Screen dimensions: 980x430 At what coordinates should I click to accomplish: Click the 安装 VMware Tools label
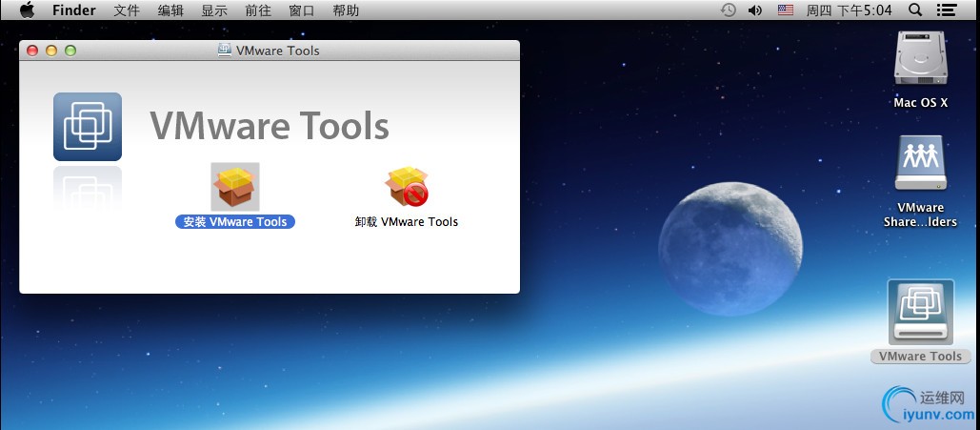[x=235, y=221]
